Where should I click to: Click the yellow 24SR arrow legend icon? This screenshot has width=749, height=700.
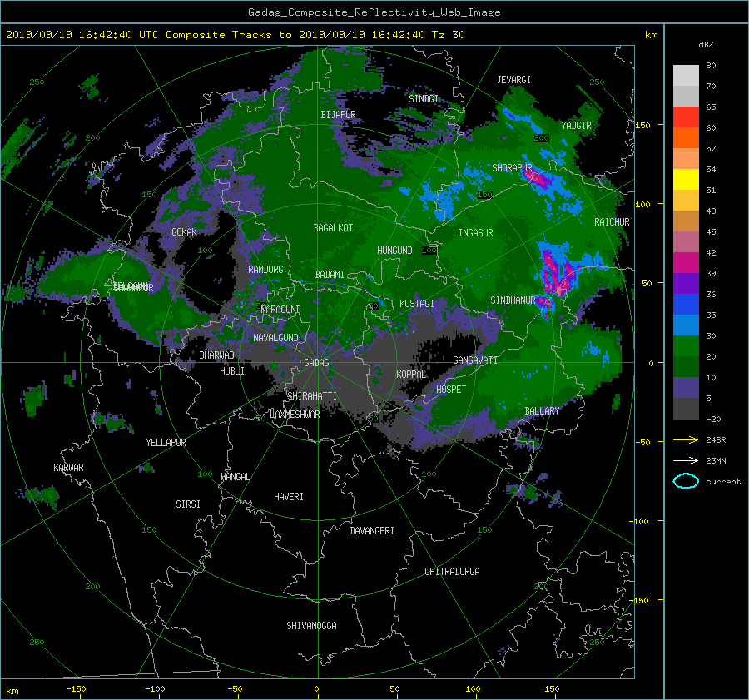(x=686, y=440)
